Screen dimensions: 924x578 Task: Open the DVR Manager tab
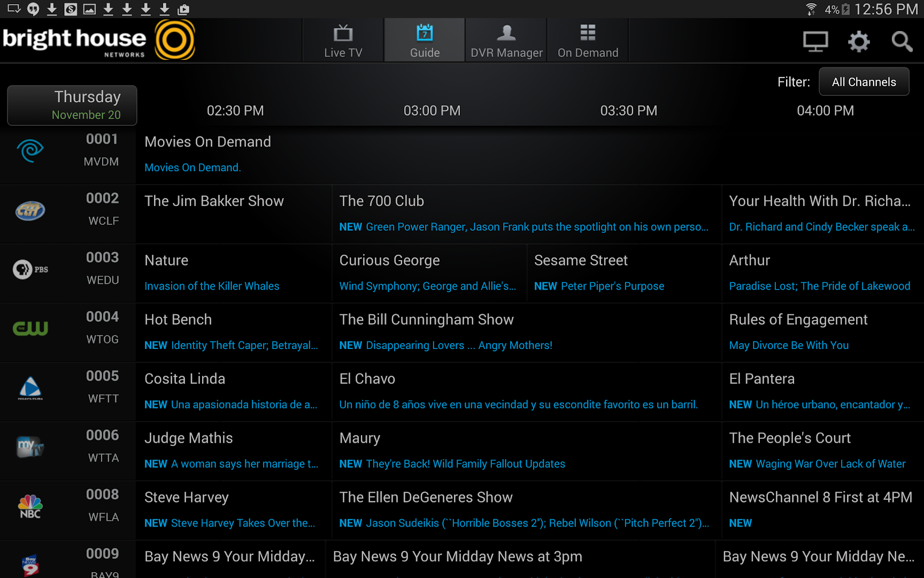coord(506,41)
